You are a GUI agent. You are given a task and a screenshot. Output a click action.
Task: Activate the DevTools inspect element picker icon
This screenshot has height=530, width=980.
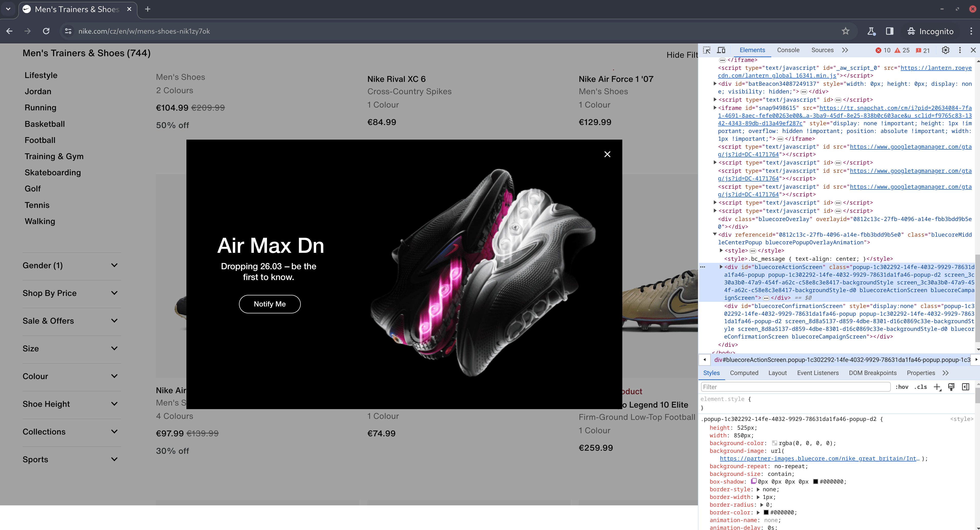[x=706, y=50]
